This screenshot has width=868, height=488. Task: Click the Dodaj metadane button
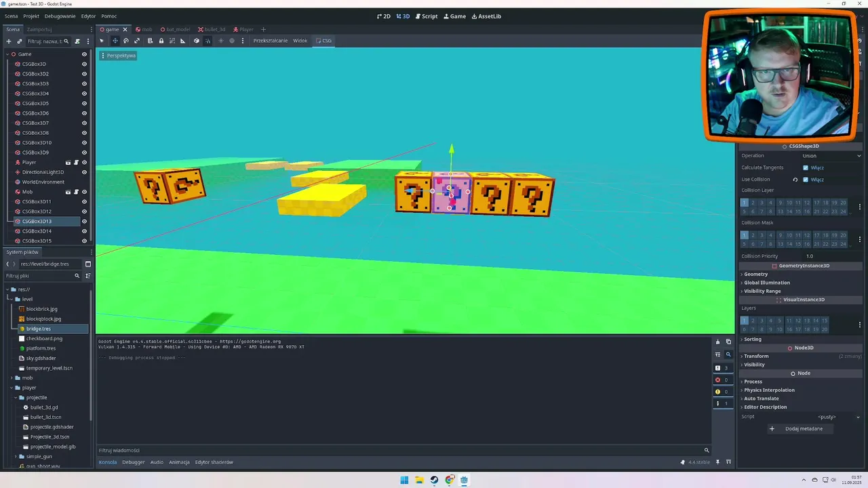pos(800,429)
